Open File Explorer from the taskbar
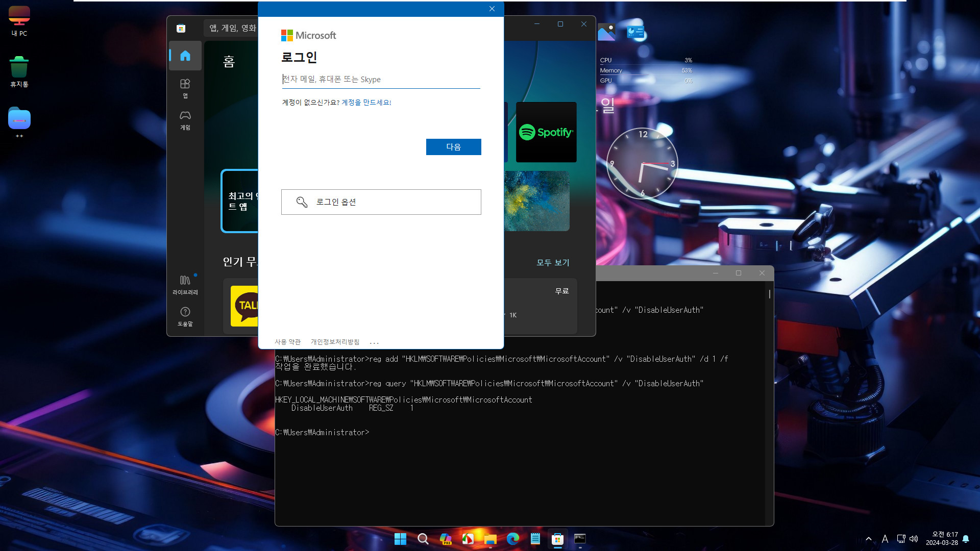Image resolution: width=980 pixels, height=551 pixels. 491,539
